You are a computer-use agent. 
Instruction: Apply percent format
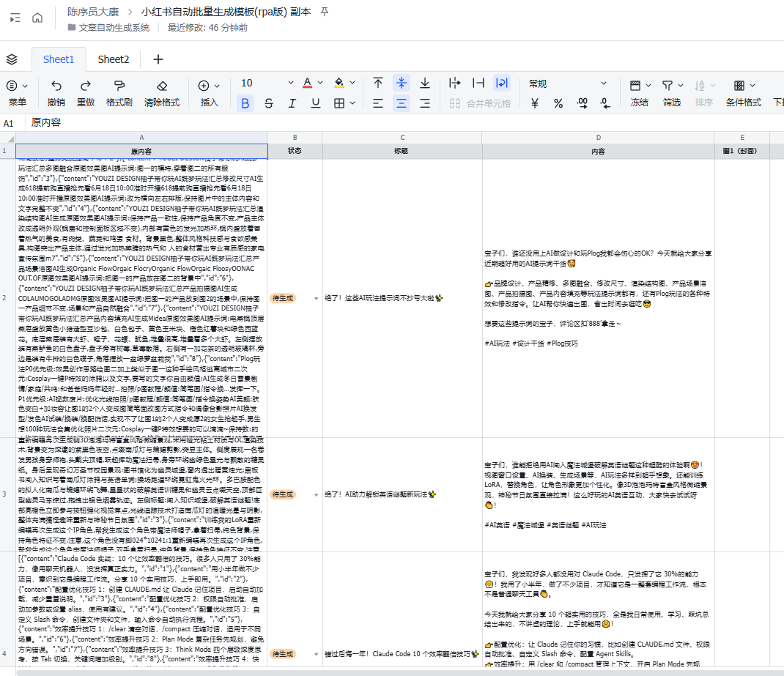558,103
